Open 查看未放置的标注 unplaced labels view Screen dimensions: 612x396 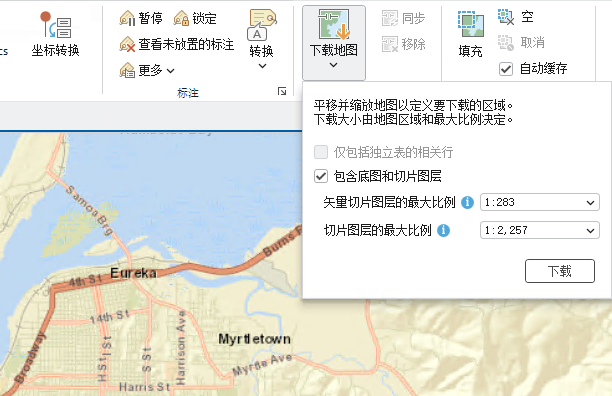[x=177, y=44]
